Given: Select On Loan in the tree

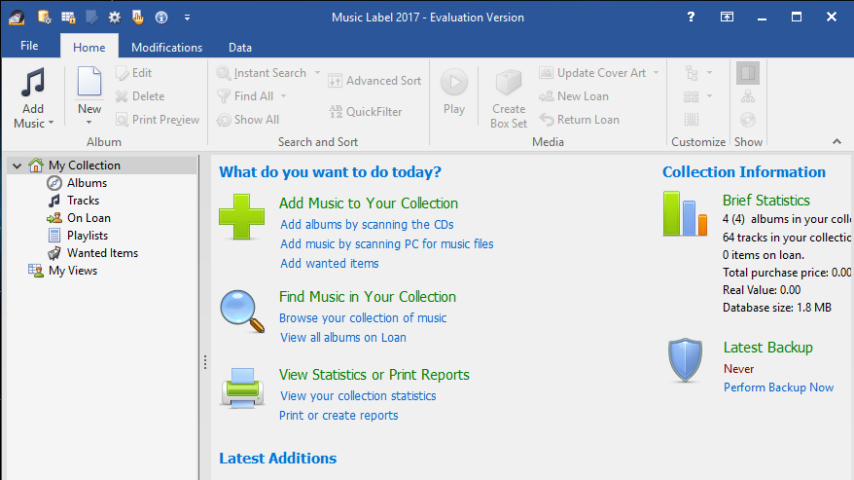Looking at the screenshot, I should pyautogui.click(x=89, y=218).
